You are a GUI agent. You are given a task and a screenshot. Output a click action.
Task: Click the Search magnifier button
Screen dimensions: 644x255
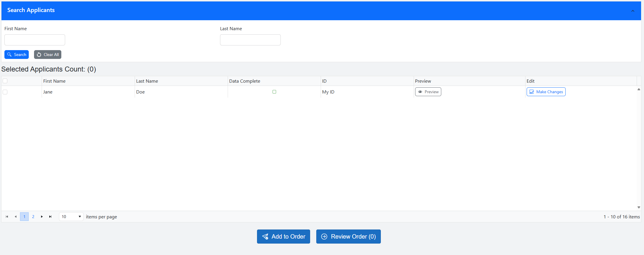pos(16,55)
